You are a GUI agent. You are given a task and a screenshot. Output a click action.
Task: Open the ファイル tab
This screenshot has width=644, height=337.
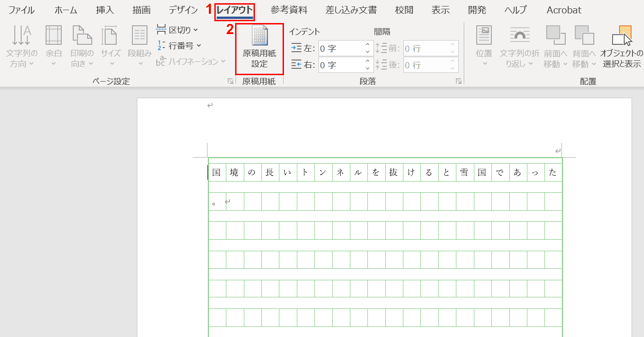(21, 10)
